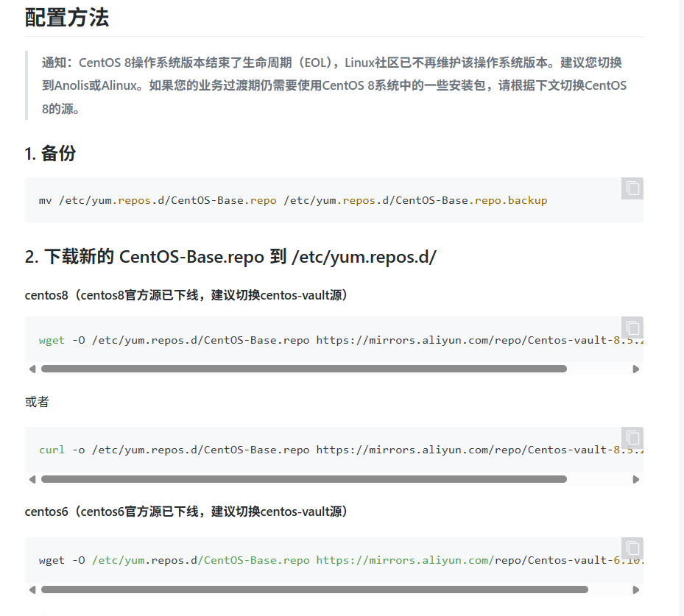Copy the mv backup command code
Viewport: 684px width, 616px height.
(x=632, y=188)
